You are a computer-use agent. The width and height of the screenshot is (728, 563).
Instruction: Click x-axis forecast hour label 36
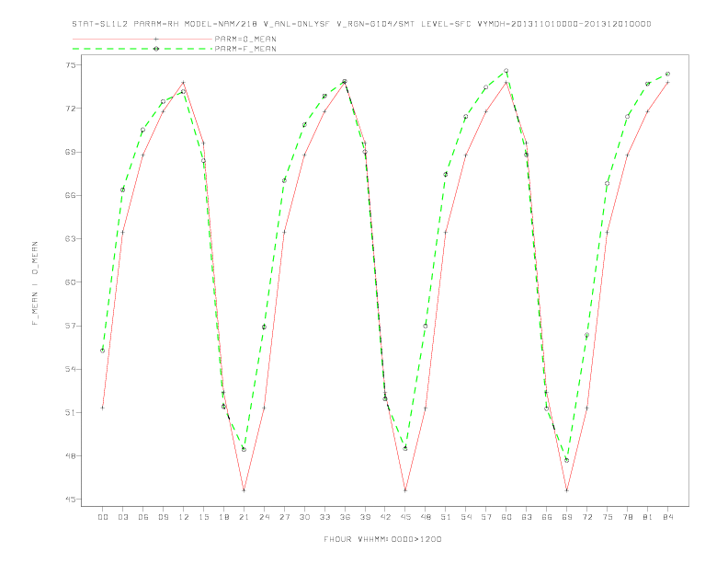345,517
